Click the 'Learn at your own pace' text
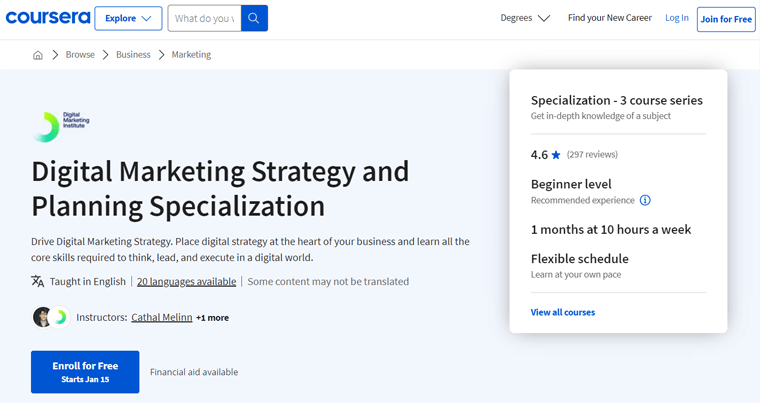The height and width of the screenshot is (403, 760). click(x=576, y=274)
